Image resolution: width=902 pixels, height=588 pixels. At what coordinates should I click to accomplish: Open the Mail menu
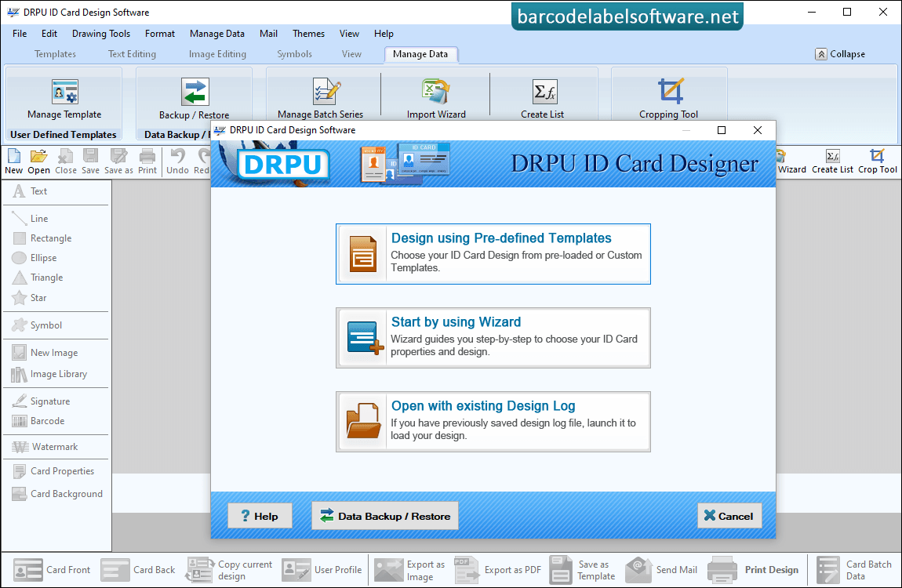(269, 34)
